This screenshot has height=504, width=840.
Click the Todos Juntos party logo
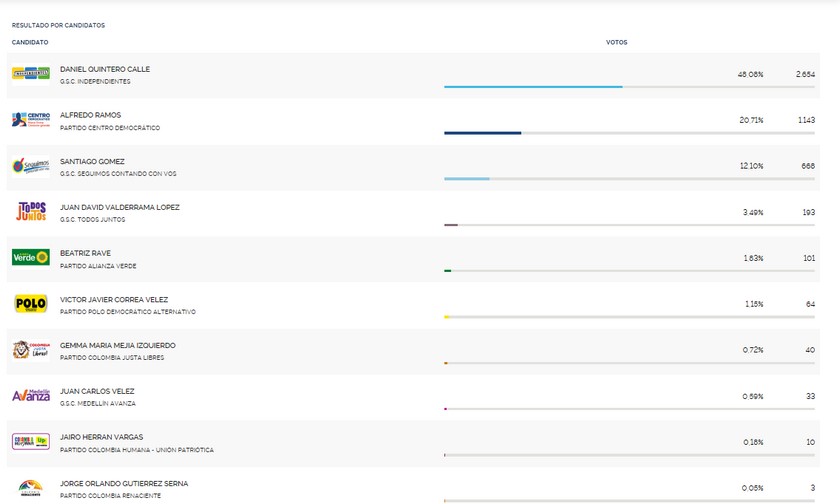coord(30,211)
